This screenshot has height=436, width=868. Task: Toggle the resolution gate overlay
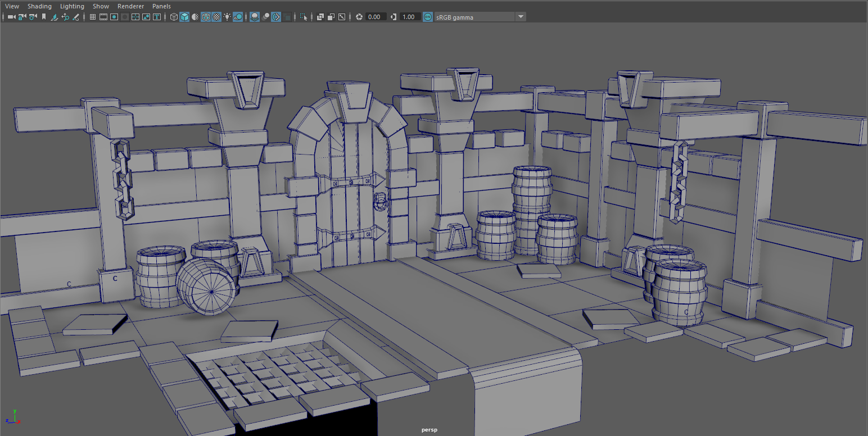point(114,17)
